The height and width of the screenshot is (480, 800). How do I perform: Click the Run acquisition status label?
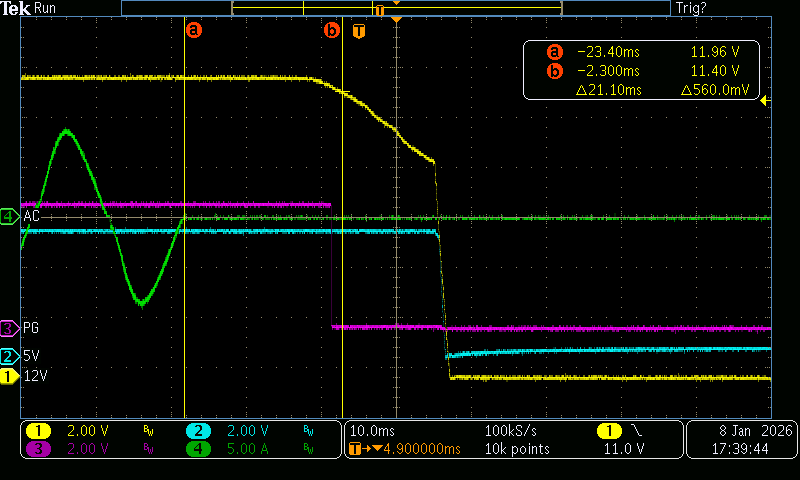click(x=46, y=8)
